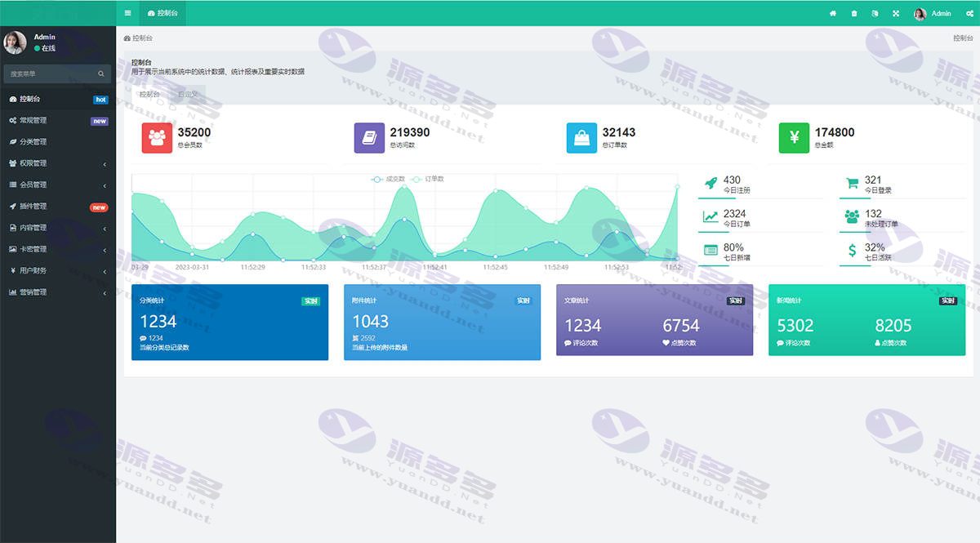Click the 219390 total visits value

click(x=410, y=132)
